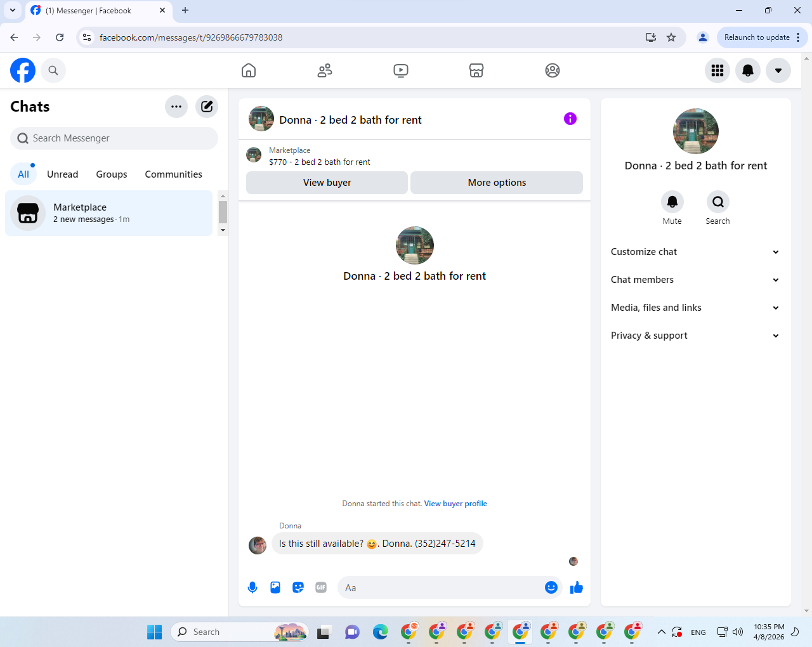Open the Facebook search magnifier icon
The image size is (812, 647).
click(x=53, y=70)
